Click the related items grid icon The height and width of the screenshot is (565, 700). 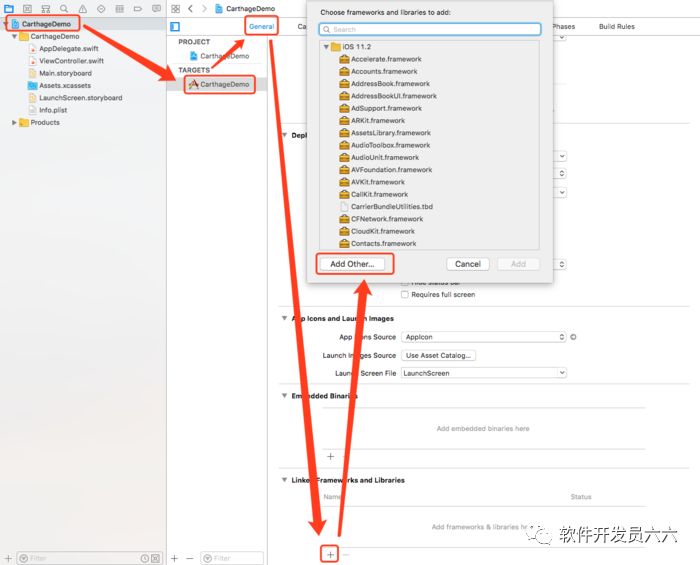tap(175, 8)
